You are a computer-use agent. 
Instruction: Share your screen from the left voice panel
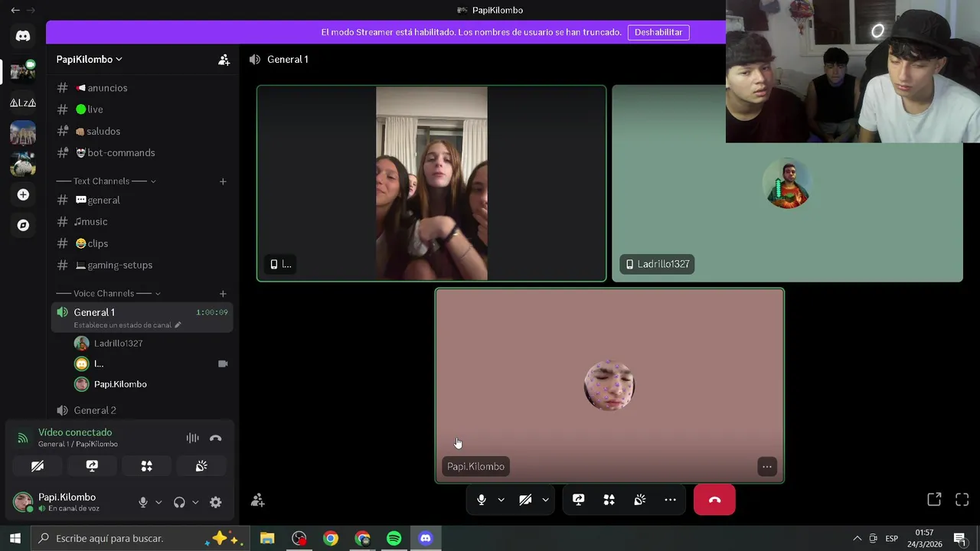[x=92, y=466]
